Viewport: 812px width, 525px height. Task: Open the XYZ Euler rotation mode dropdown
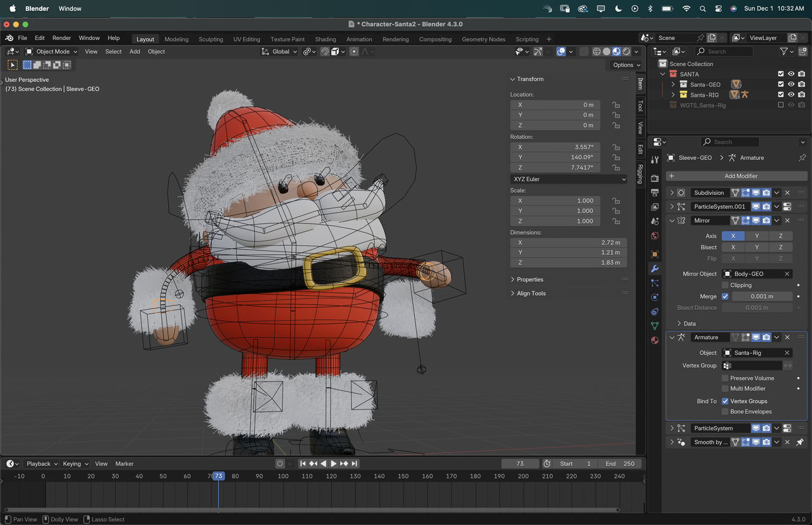coord(568,179)
